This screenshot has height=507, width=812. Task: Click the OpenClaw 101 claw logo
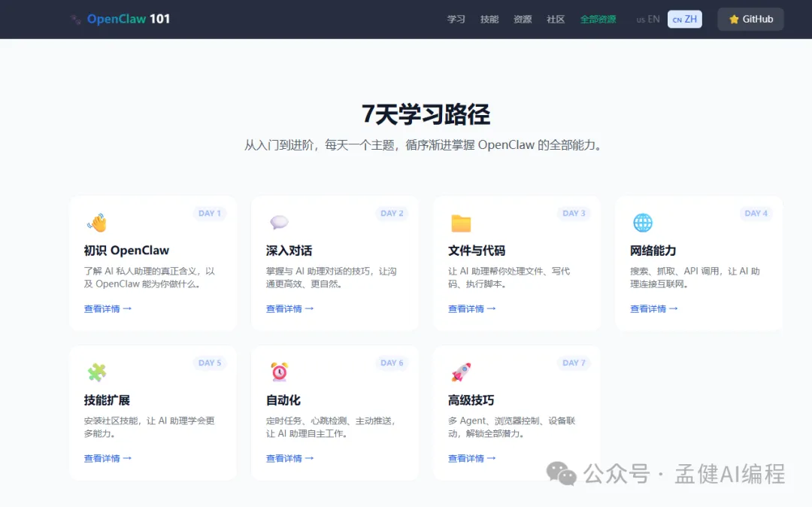point(74,19)
